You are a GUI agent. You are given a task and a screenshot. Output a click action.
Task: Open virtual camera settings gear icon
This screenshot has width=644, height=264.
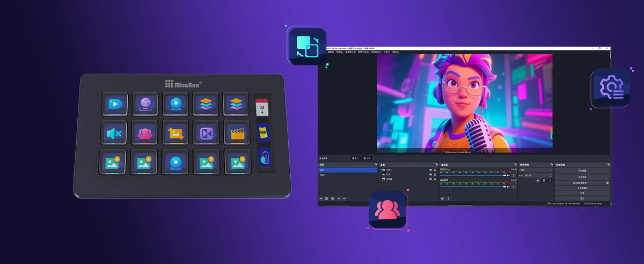(608, 183)
